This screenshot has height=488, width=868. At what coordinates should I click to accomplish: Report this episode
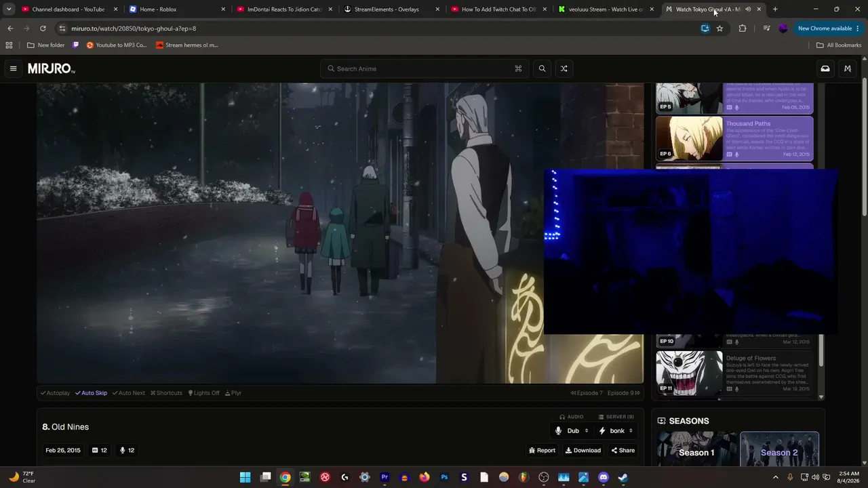tap(542, 450)
